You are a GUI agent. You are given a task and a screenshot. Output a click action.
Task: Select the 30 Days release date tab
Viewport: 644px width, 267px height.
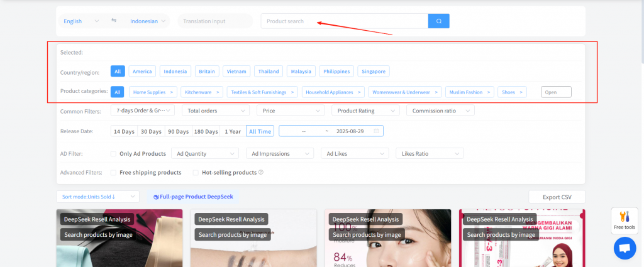pos(151,131)
